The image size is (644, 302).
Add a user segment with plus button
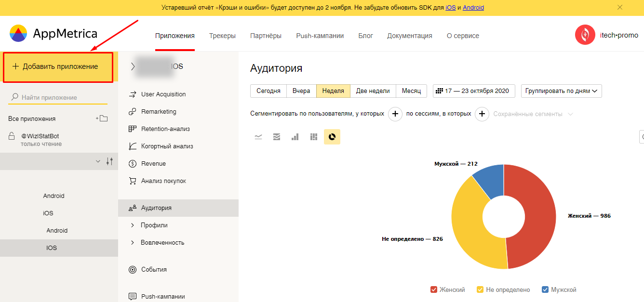click(x=395, y=114)
